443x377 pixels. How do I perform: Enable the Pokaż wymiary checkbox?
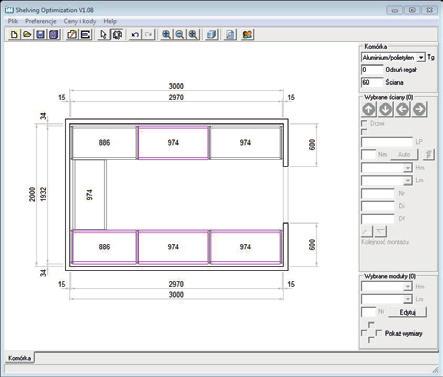click(x=379, y=333)
